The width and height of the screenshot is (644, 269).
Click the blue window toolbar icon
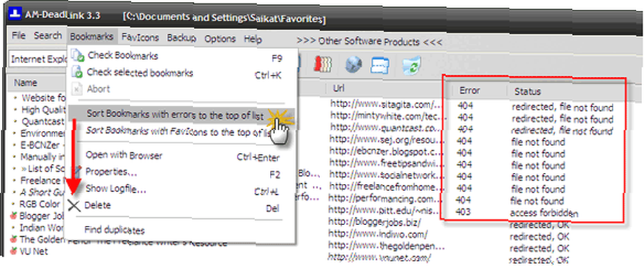[x=379, y=65]
